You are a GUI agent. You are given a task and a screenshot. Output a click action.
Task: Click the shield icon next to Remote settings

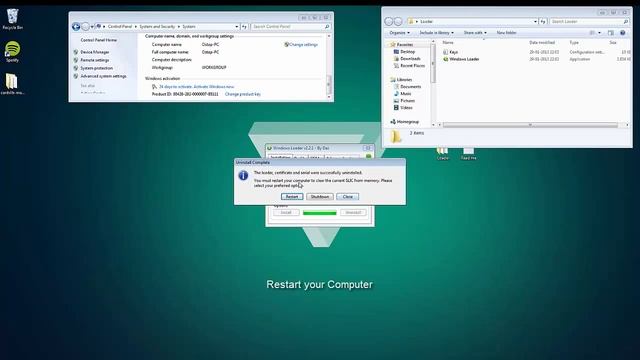76,60
